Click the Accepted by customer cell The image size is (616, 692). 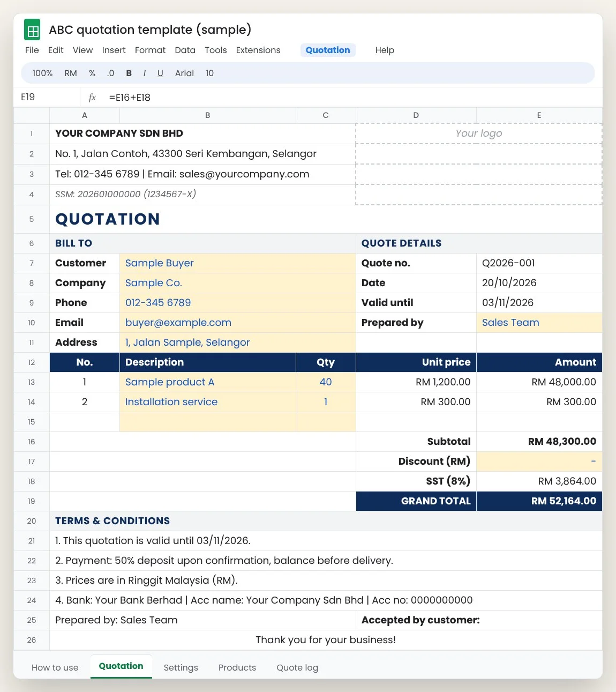click(479, 620)
